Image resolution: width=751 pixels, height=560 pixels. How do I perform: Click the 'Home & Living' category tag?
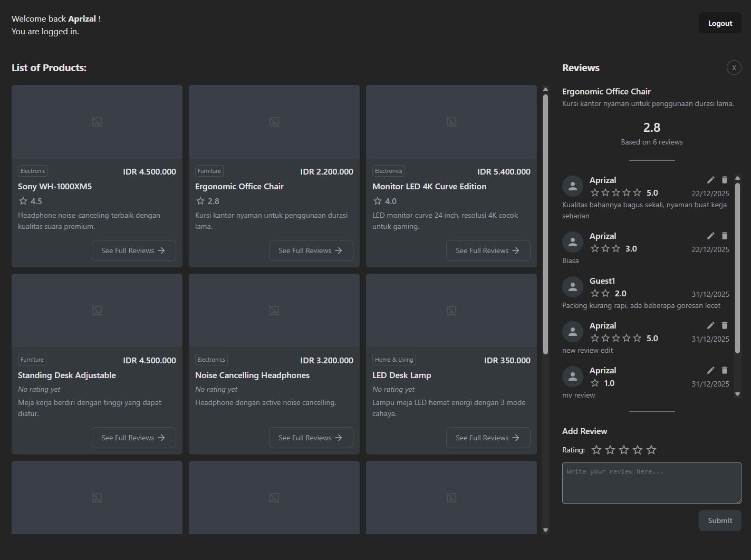pyautogui.click(x=394, y=360)
